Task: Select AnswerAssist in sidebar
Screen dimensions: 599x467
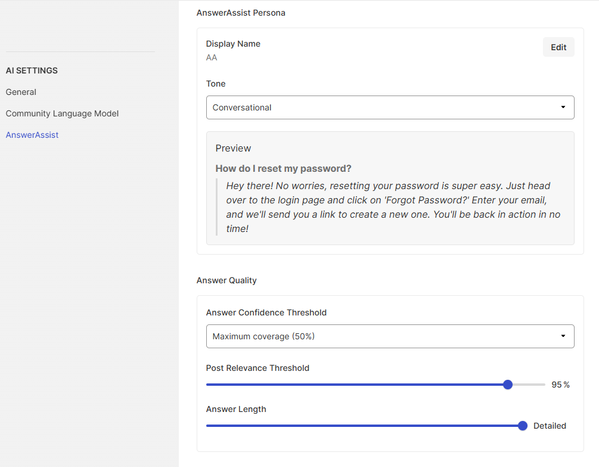Action: (32, 135)
